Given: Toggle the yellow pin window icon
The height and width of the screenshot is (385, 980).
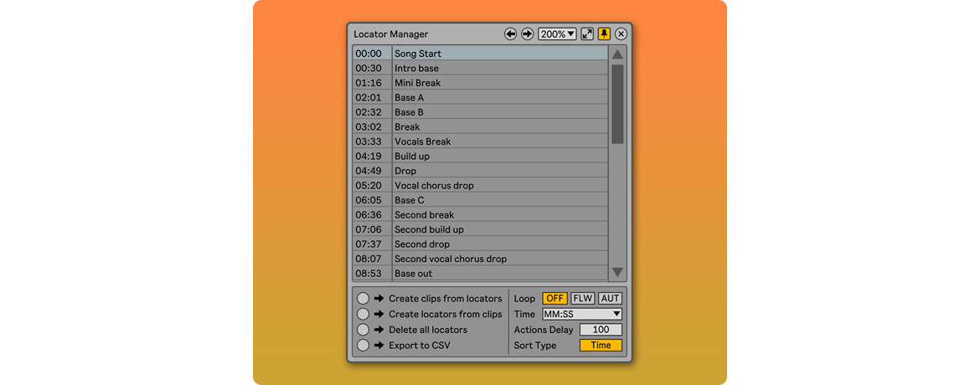Looking at the screenshot, I should [604, 34].
